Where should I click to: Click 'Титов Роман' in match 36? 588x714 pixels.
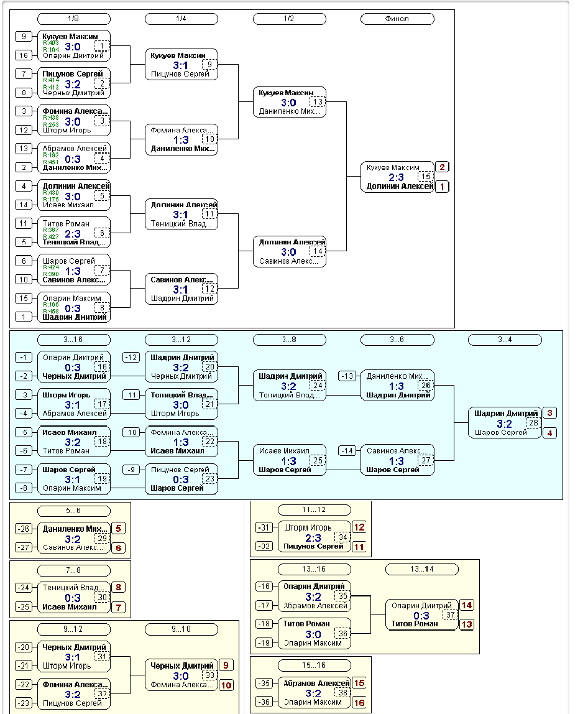pyautogui.click(x=306, y=624)
